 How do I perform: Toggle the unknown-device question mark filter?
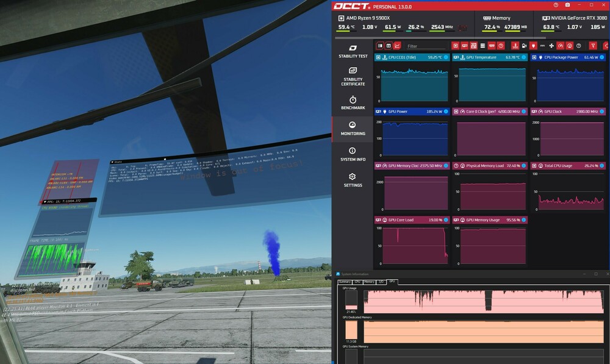pyautogui.click(x=501, y=46)
